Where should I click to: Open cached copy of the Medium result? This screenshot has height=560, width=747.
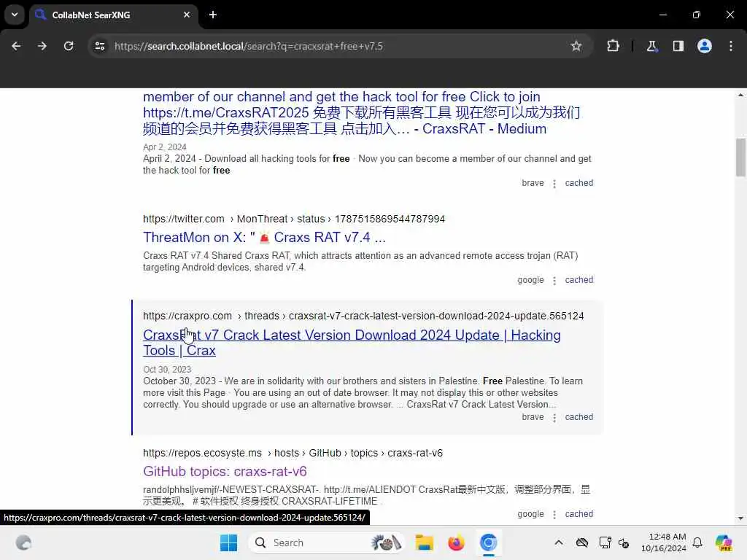pyautogui.click(x=578, y=183)
